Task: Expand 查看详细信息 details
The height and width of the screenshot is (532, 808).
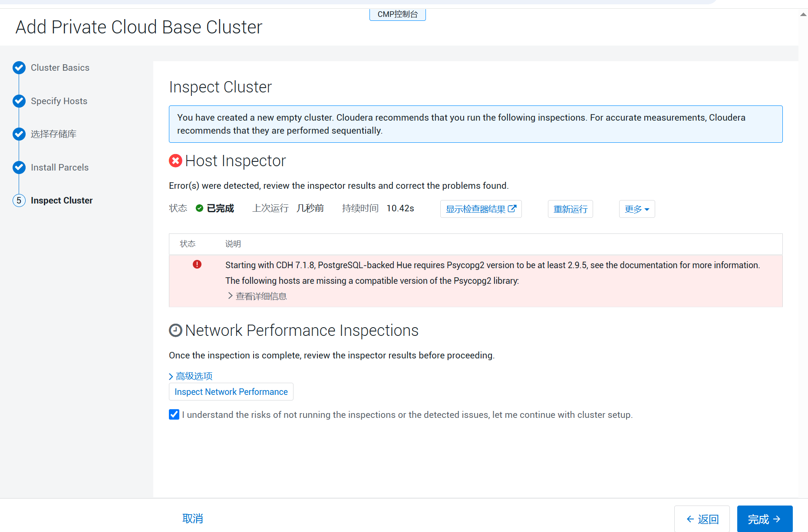Action: (x=257, y=296)
